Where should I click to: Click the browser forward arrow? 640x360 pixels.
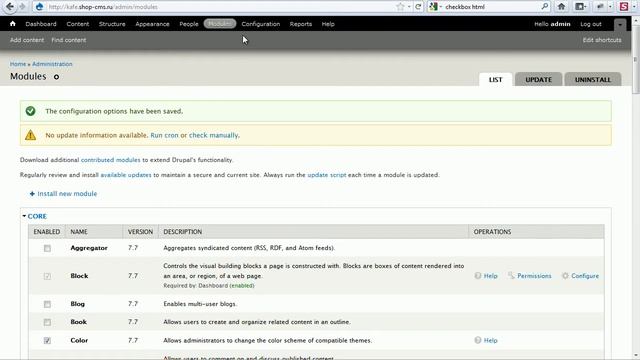tap(22, 7)
